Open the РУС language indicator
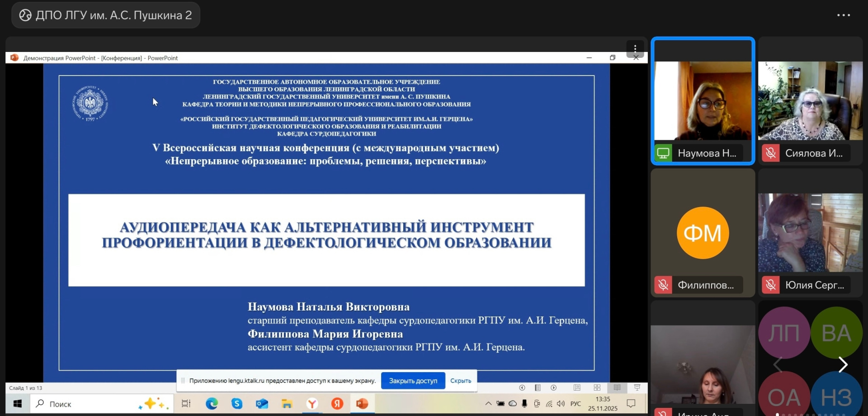 point(575,404)
